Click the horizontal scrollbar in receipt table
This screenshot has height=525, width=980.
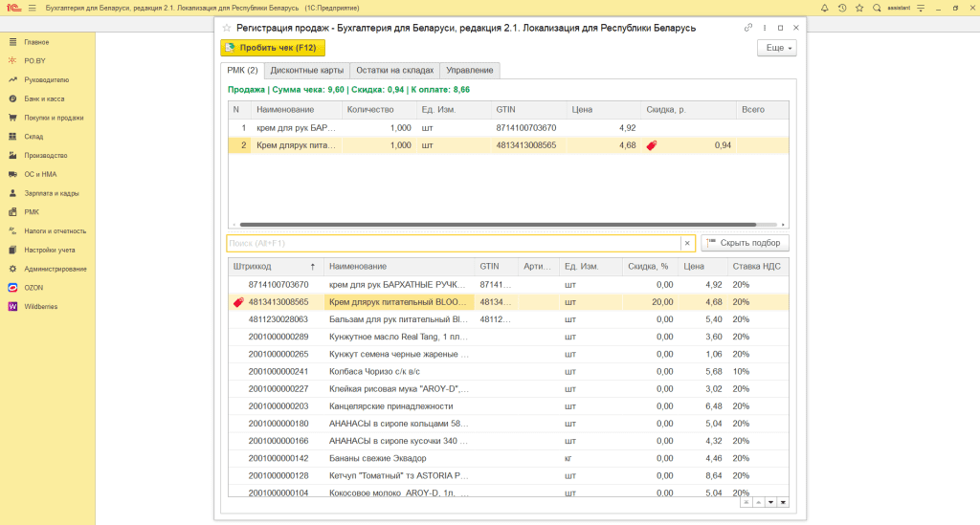click(x=498, y=224)
